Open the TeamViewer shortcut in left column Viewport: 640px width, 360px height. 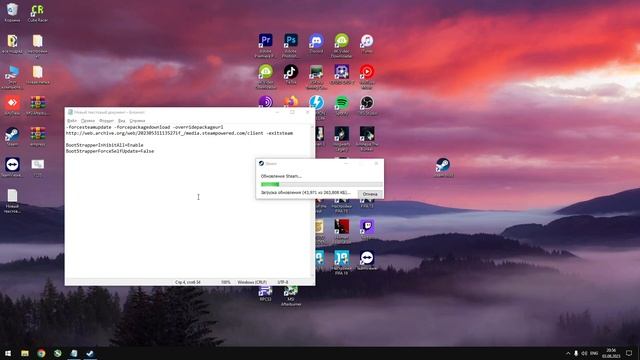pos(12,167)
